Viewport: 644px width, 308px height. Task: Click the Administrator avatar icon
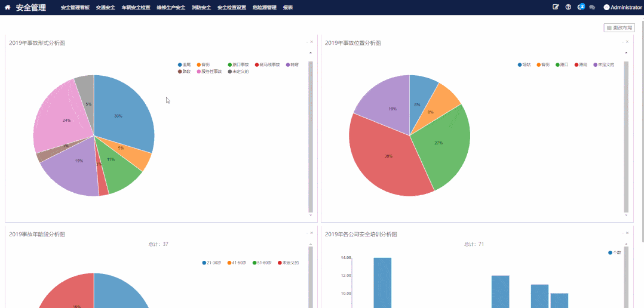tap(606, 7)
